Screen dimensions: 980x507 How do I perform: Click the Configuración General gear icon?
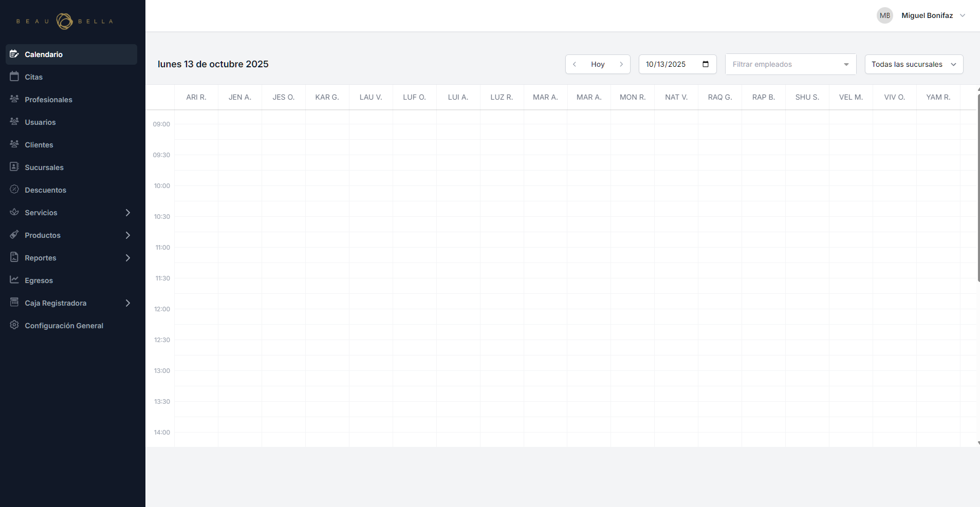click(14, 325)
